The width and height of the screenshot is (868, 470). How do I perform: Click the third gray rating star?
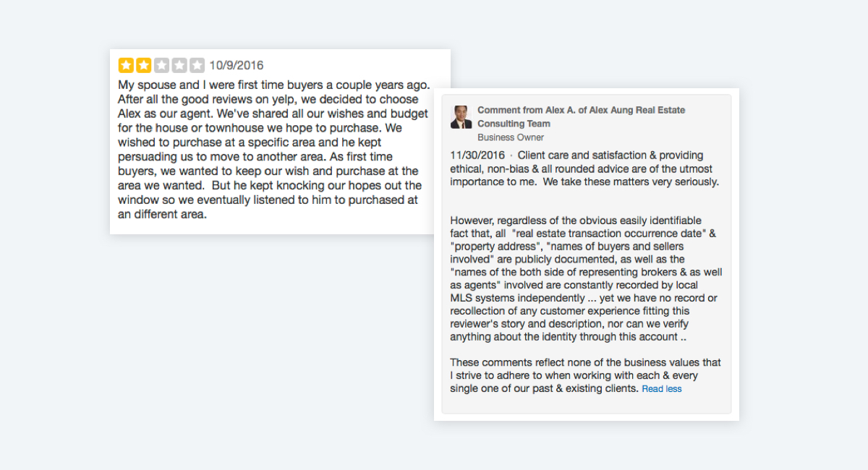click(x=161, y=66)
